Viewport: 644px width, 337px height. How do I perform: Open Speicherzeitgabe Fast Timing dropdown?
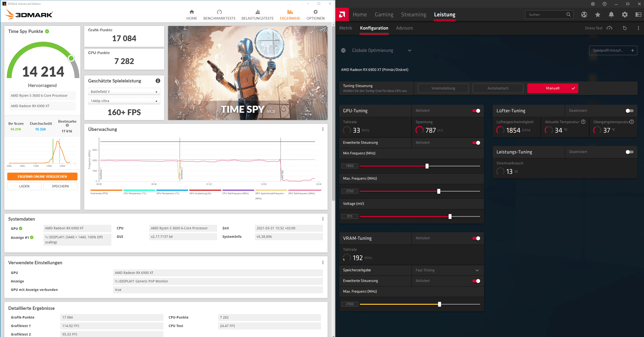[x=447, y=270]
